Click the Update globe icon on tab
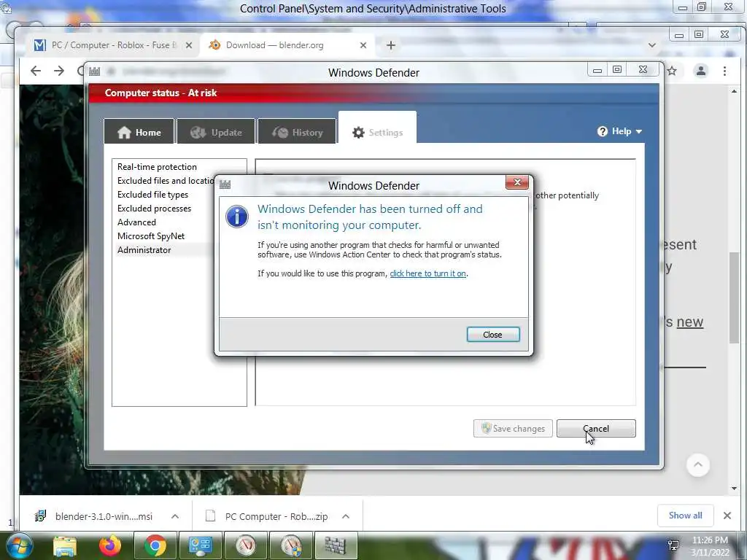 pos(198,132)
